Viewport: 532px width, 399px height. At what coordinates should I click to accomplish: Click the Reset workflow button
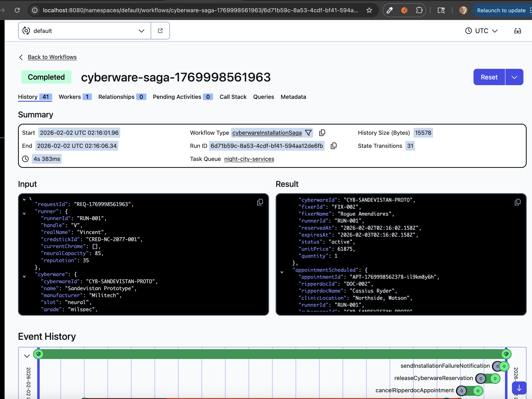[x=489, y=77]
